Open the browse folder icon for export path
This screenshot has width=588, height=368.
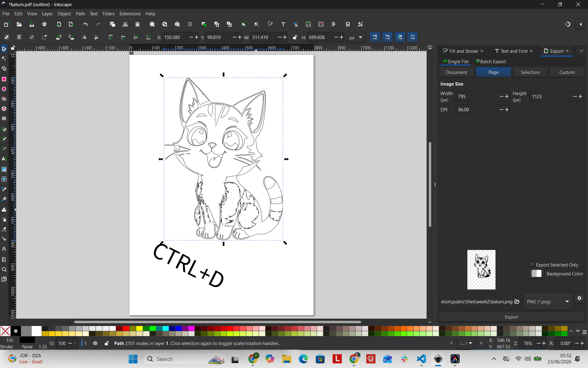[517, 301]
